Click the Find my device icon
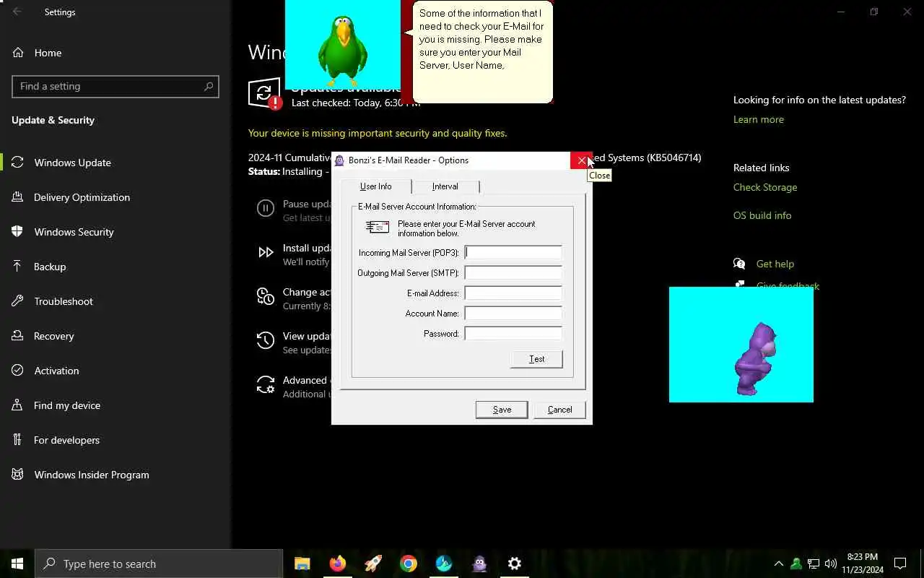This screenshot has height=578, width=924. (x=17, y=405)
